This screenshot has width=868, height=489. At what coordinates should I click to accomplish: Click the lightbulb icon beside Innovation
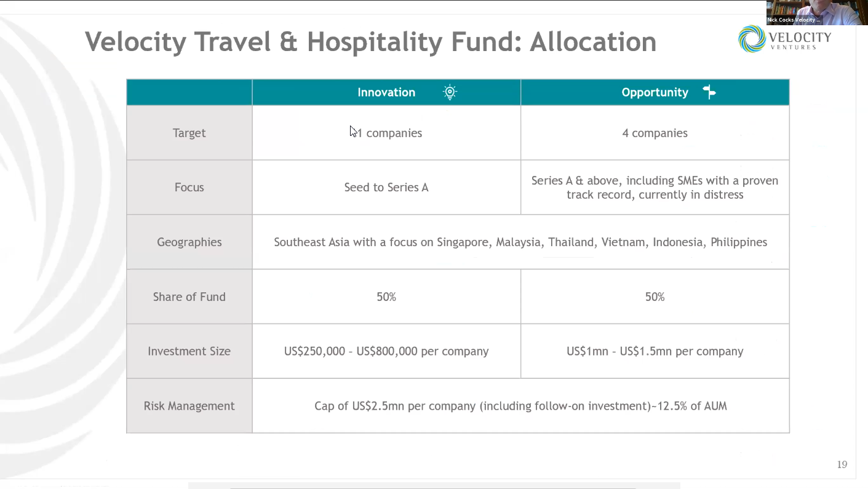(450, 92)
